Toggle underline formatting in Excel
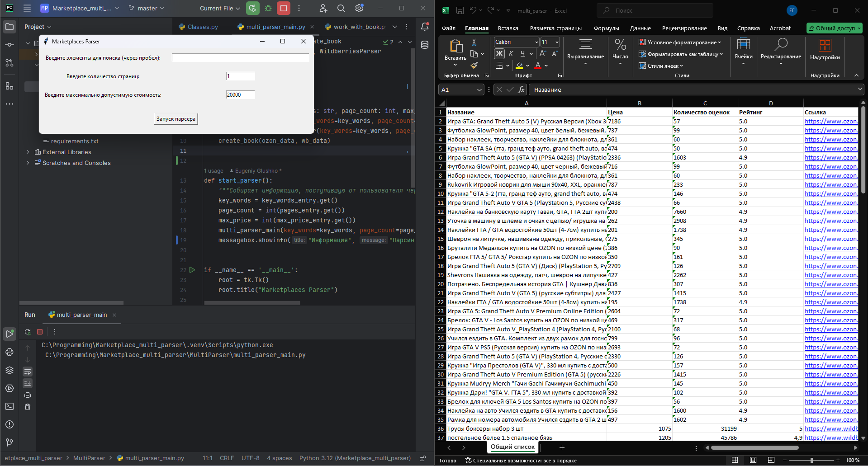 pyautogui.click(x=522, y=54)
